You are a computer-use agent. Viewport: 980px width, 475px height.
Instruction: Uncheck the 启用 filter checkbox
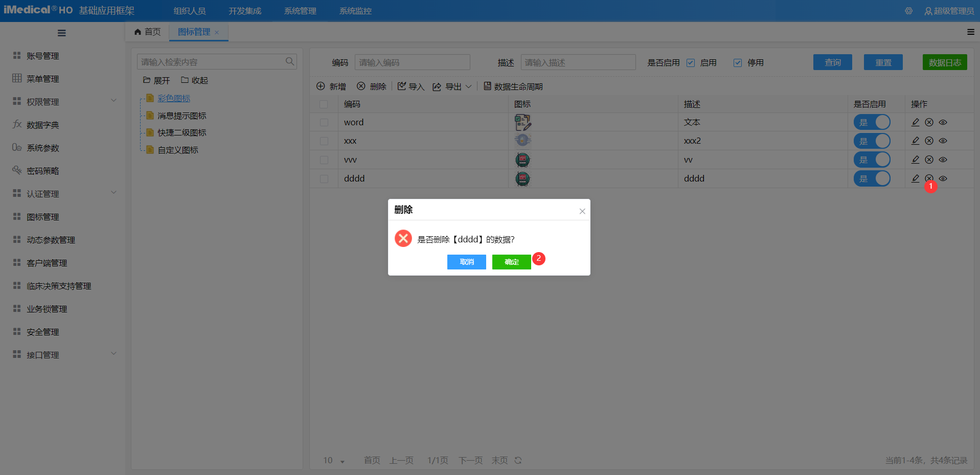[x=691, y=63]
